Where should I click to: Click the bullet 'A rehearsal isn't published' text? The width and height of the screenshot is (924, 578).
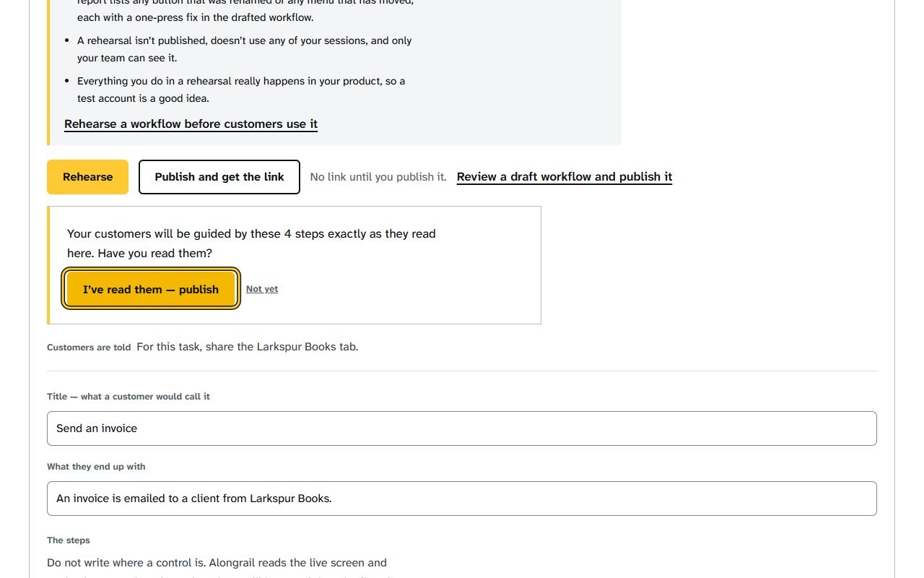(245, 49)
